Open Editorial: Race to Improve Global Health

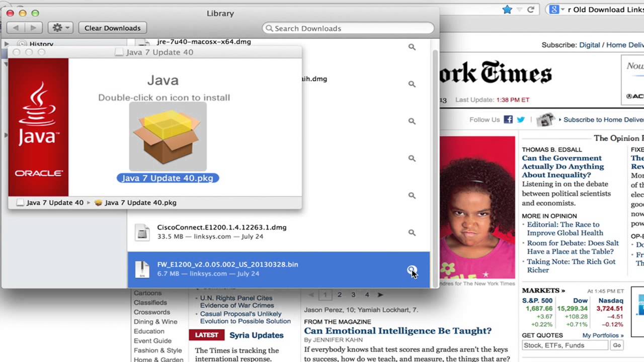[565, 229]
